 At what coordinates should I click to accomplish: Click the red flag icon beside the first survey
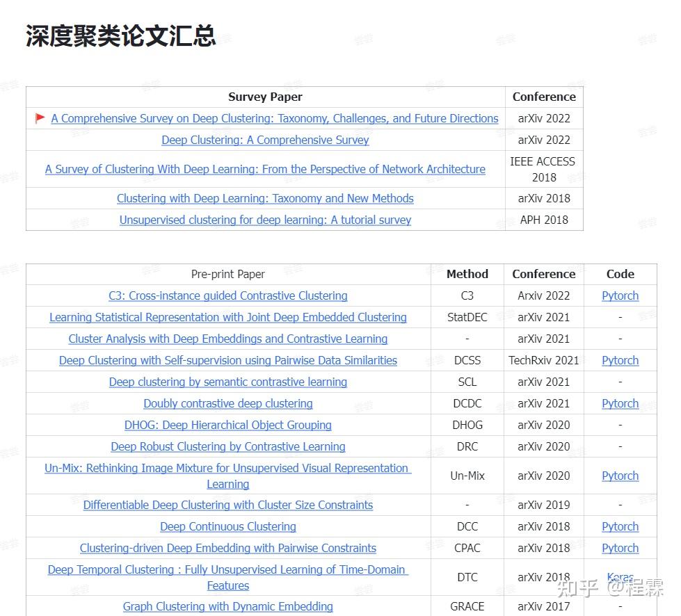pyautogui.click(x=40, y=118)
